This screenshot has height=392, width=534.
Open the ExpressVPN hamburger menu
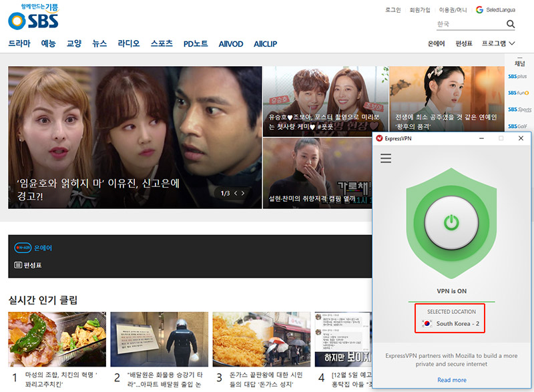point(386,158)
